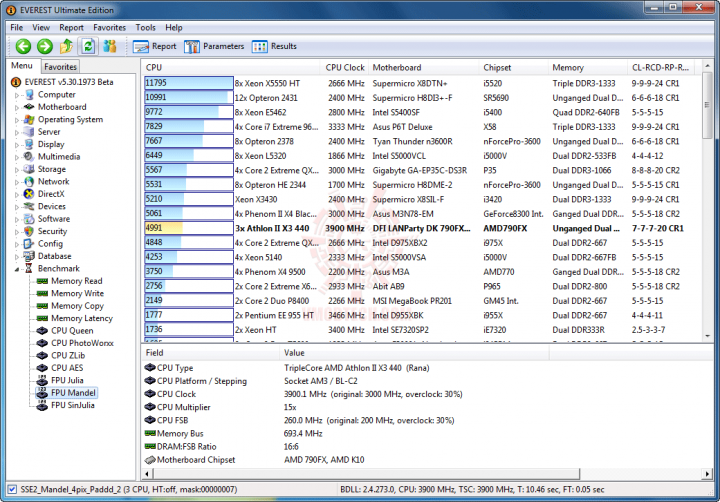Select the Software tree icon
This screenshot has width=720, height=502.
pyautogui.click(x=29, y=219)
